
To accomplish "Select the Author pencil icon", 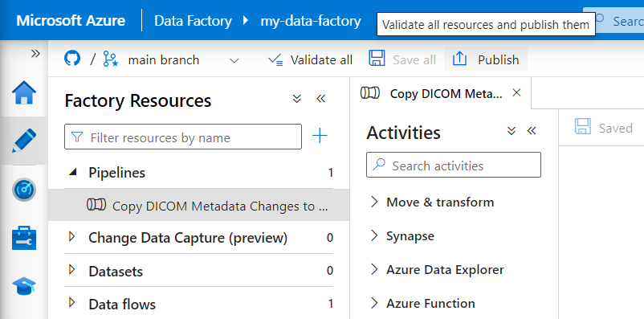I will pyautogui.click(x=24, y=141).
